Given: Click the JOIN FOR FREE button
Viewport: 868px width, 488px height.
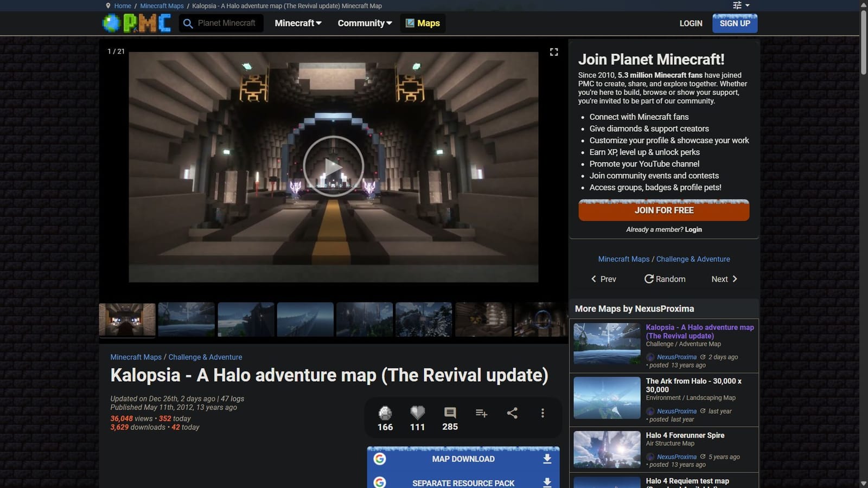Looking at the screenshot, I should [664, 210].
